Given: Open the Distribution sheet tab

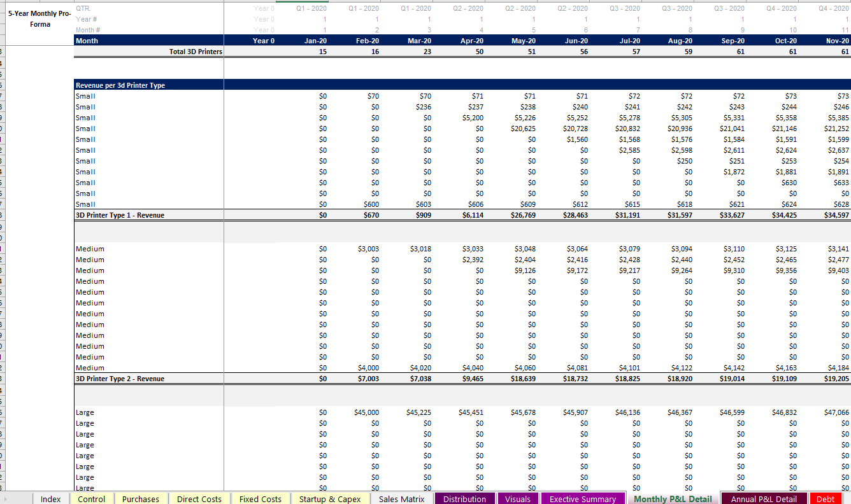Looking at the screenshot, I should (x=464, y=499).
